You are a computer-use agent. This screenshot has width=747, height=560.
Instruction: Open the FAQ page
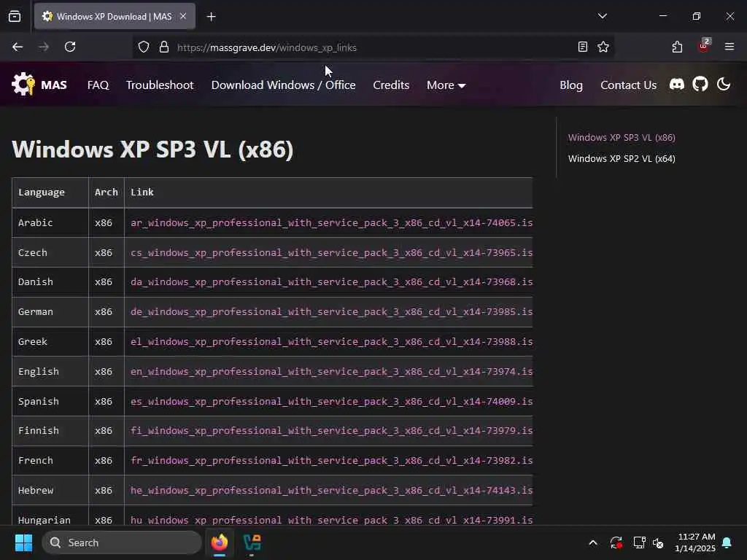pyautogui.click(x=98, y=85)
